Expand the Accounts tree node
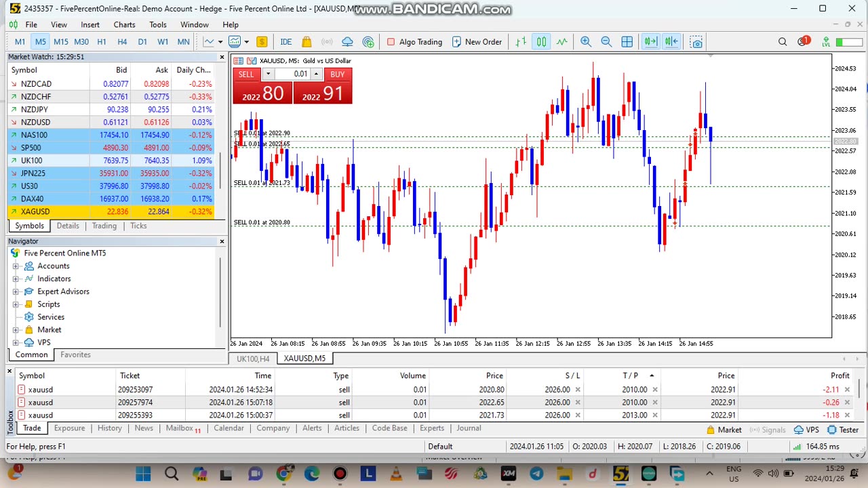The image size is (868, 488). point(16,266)
